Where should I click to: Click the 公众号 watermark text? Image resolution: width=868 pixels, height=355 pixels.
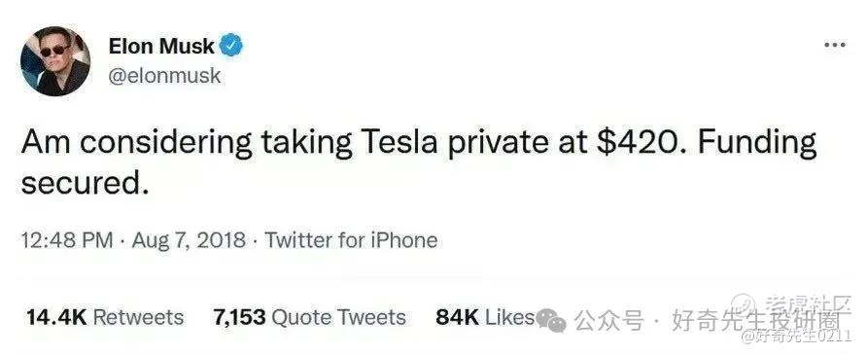click(x=608, y=320)
